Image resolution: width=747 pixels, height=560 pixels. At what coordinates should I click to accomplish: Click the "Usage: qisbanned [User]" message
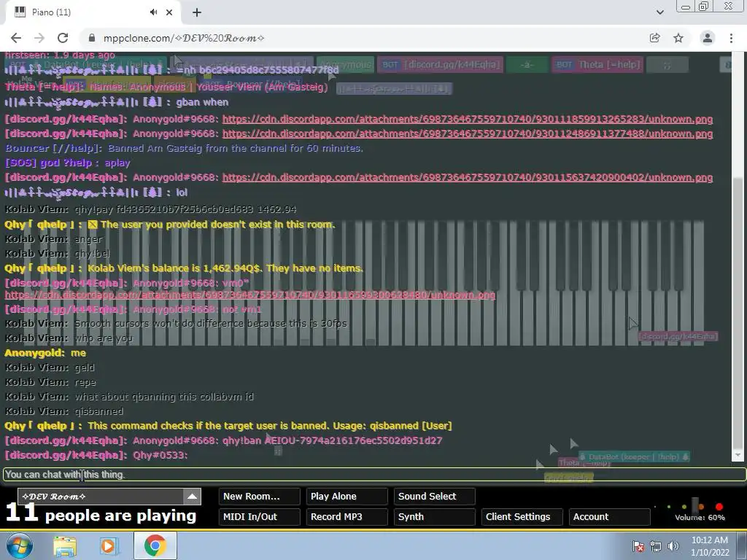click(228, 426)
